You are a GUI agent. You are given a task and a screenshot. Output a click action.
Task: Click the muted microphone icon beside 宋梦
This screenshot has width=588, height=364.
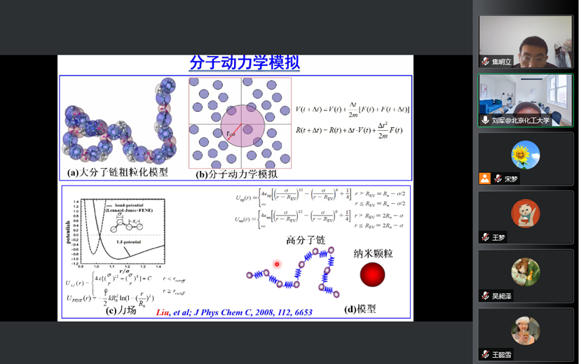pos(498,178)
